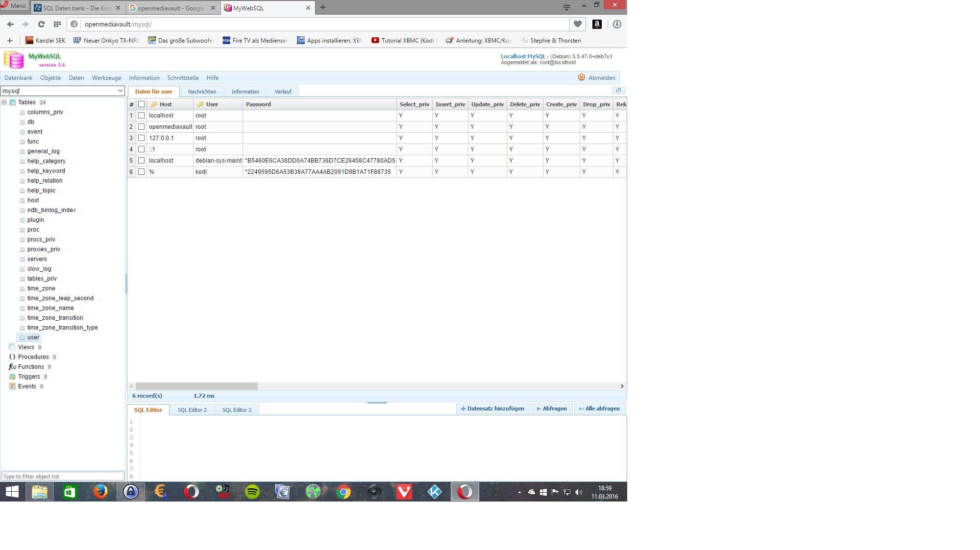Toggle select-all checkbox in table header
Screen dimensions: 980x550
click(142, 104)
